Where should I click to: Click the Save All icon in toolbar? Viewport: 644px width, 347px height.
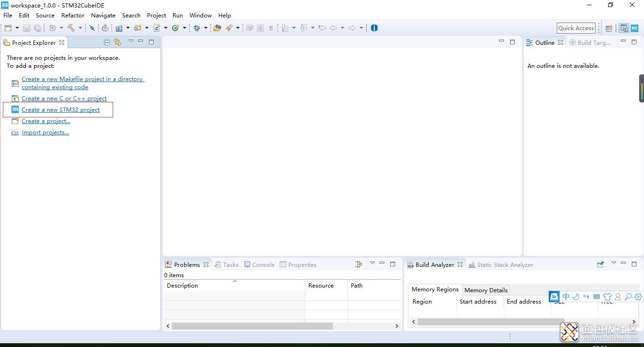click(37, 28)
